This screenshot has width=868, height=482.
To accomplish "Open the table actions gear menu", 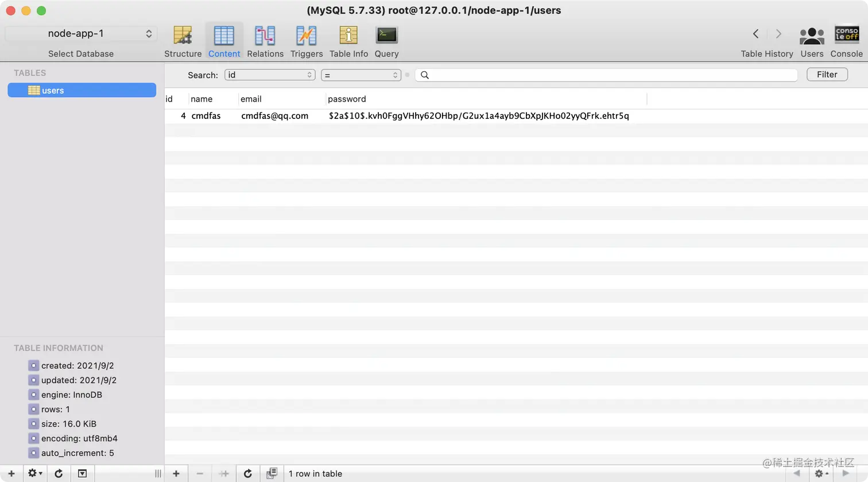I will (35, 473).
